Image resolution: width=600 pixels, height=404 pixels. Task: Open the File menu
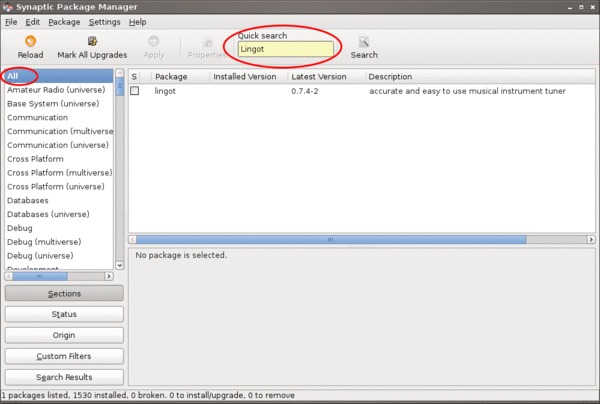11,21
